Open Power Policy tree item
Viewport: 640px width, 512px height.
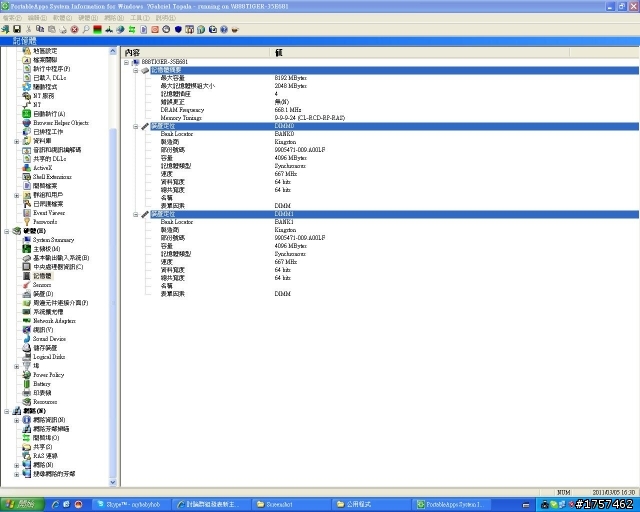point(49,375)
